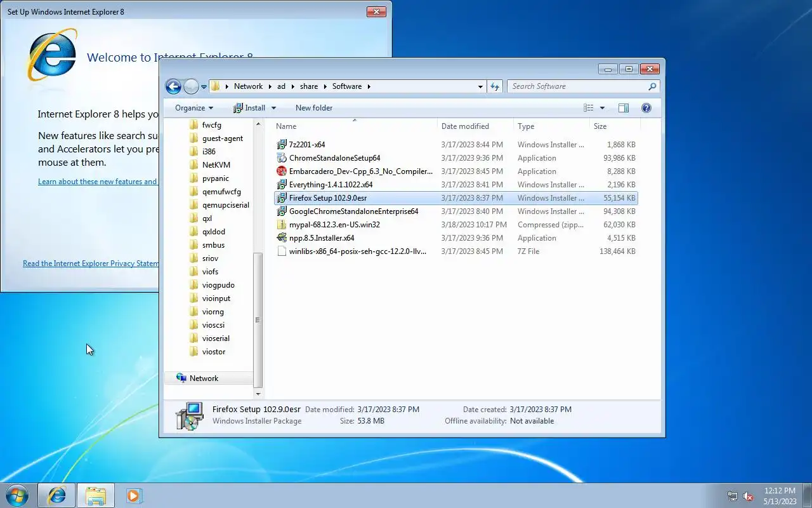
Task: Sort by Date modified column header
Action: 475,126
